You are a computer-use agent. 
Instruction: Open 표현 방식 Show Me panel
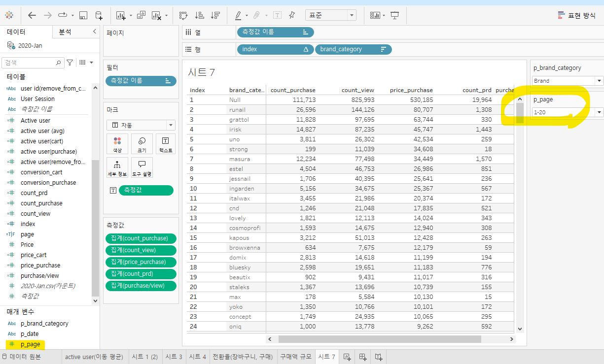576,15
